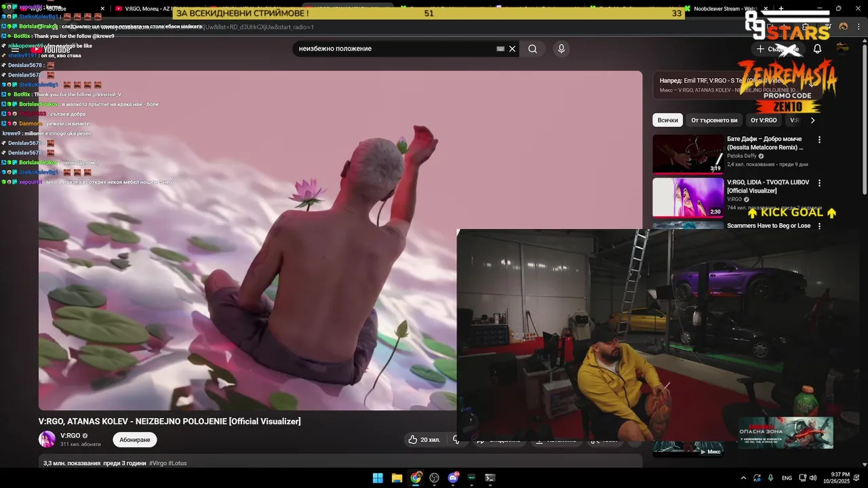Open Chrome profile avatar icon

tap(843, 26)
